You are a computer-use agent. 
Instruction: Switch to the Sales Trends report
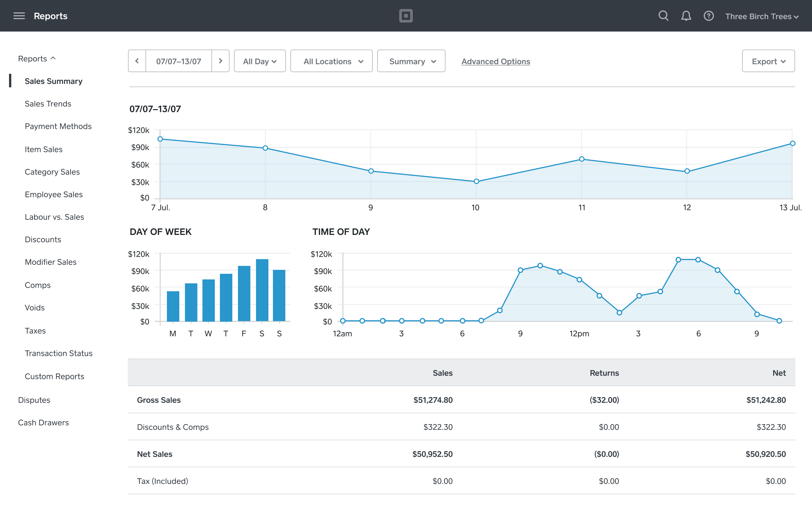click(48, 104)
